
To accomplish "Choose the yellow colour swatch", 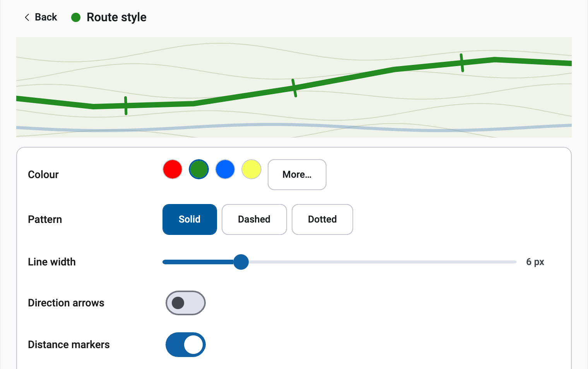I will pos(251,169).
